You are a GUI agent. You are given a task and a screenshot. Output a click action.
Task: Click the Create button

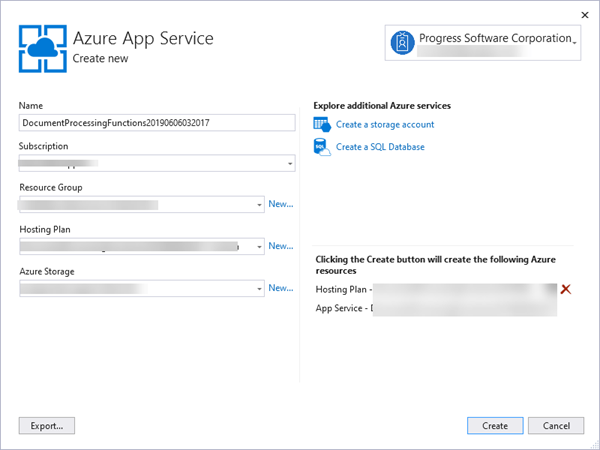[x=495, y=426]
